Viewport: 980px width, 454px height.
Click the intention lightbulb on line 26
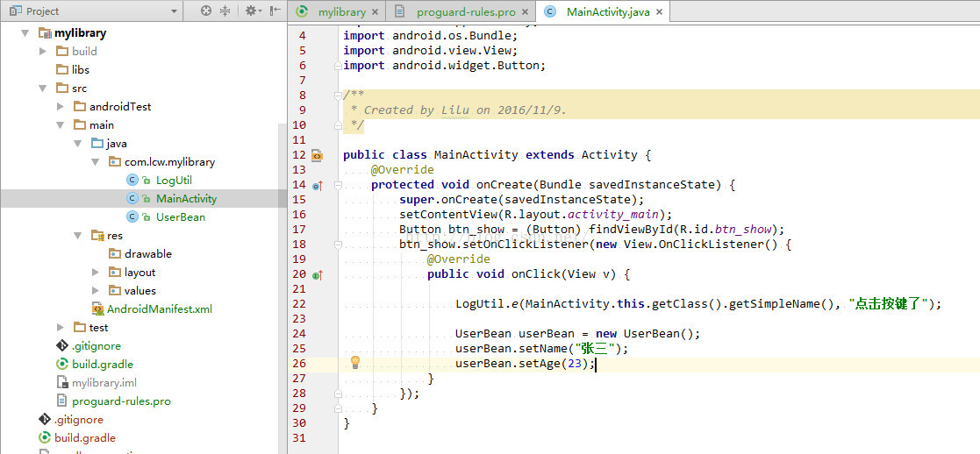click(355, 362)
